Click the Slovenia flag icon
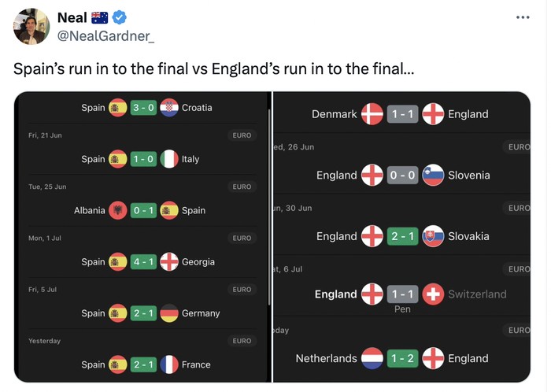The height and width of the screenshot is (392, 551). coord(433,176)
